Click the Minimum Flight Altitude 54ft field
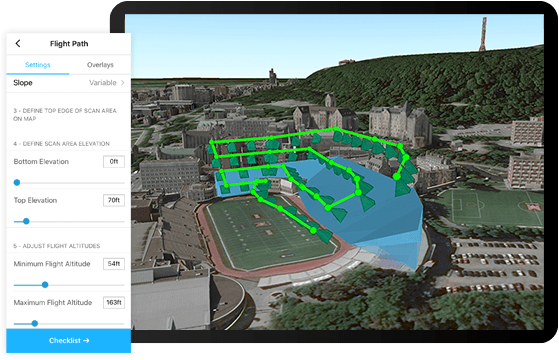Screen dimensions: 559x360 click(x=114, y=264)
